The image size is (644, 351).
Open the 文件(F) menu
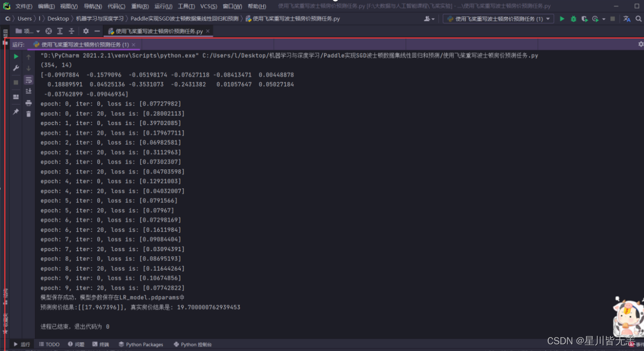(x=24, y=6)
